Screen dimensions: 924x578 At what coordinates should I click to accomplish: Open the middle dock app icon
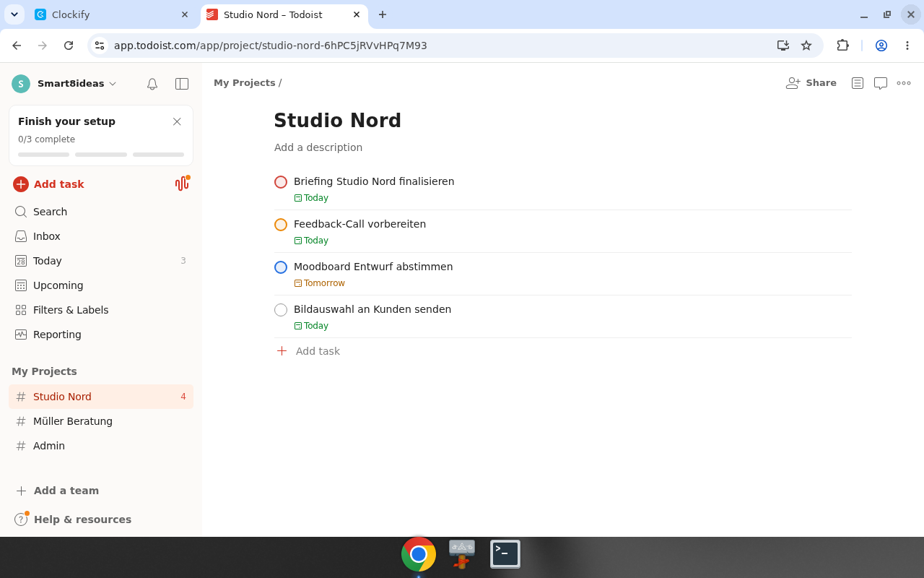pos(462,554)
